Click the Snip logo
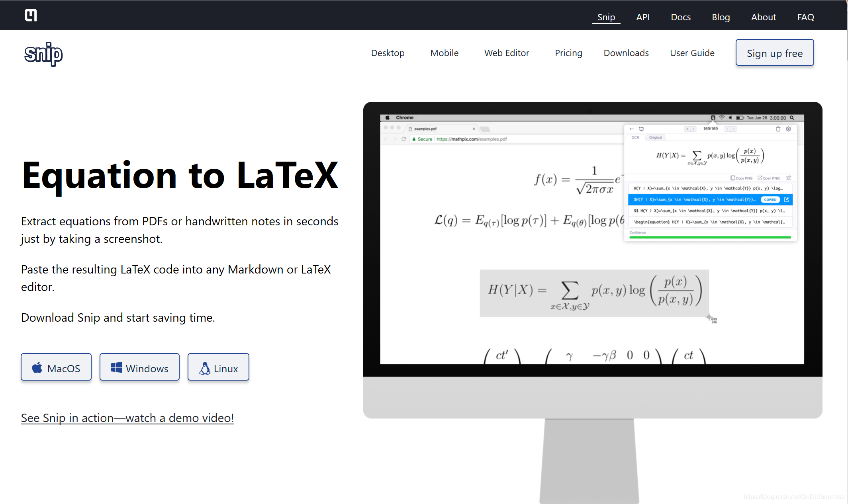The height and width of the screenshot is (504, 848). point(43,54)
